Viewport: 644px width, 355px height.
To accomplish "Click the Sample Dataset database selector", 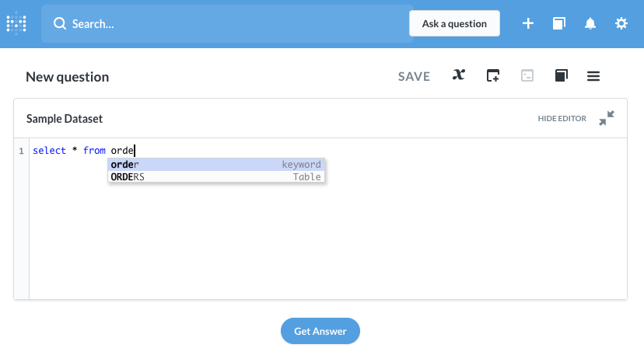I will click(65, 119).
